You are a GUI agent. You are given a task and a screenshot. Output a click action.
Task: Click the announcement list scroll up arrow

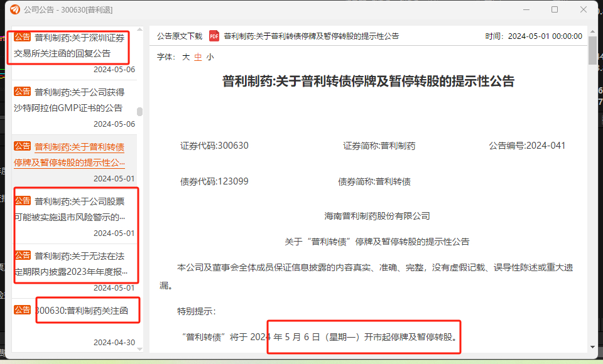coord(140,29)
